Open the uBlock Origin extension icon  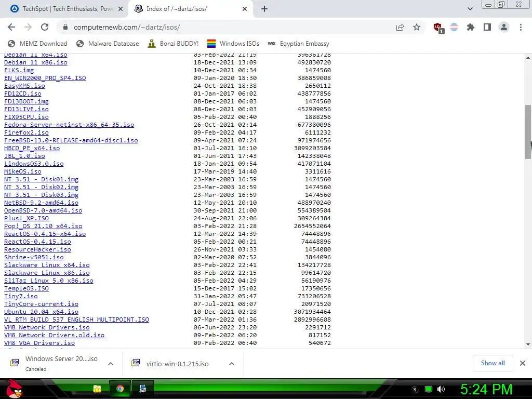coord(438,28)
